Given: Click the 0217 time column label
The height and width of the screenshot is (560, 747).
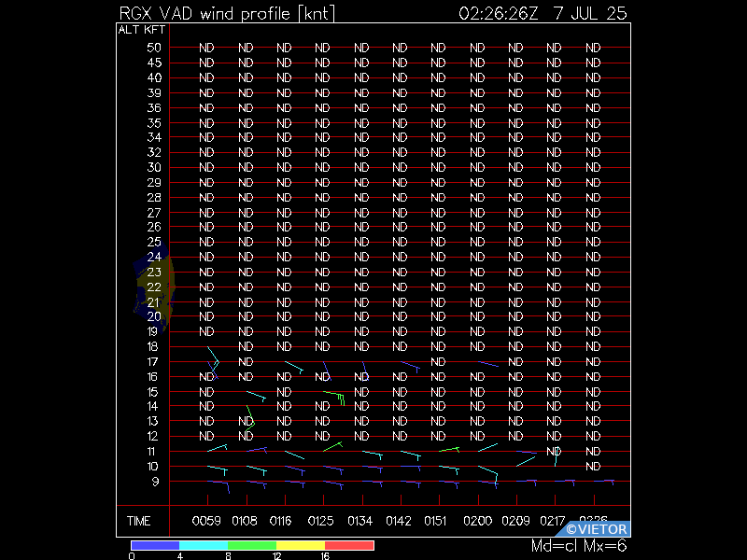Looking at the screenshot, I should click(x=552, y=521).
